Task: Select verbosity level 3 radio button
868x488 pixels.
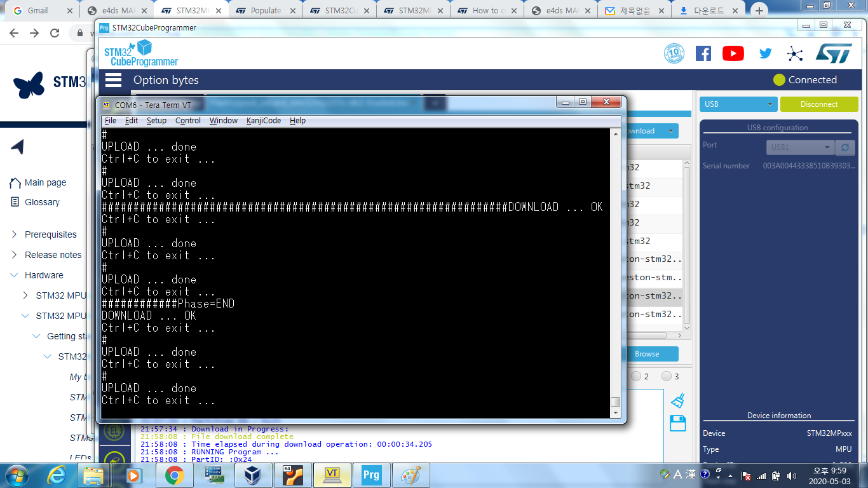Action: tap(666, 376)
